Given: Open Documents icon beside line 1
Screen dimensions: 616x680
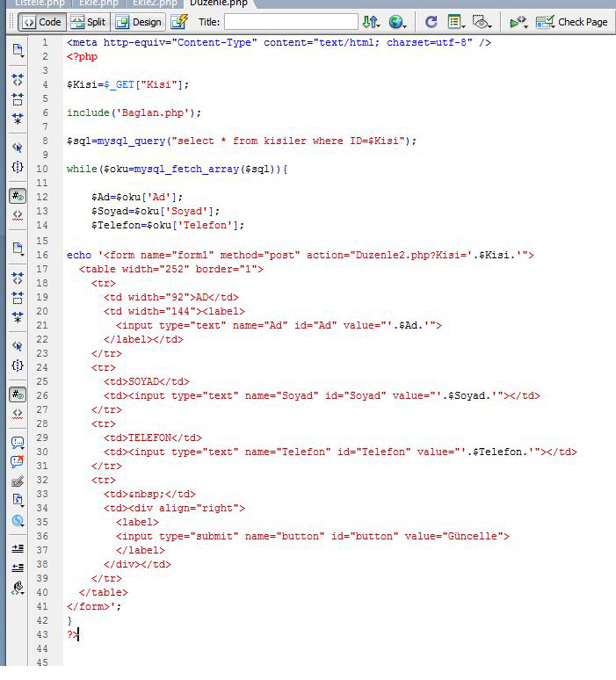Looking at the screenshot, I should [x=18, y=50].
